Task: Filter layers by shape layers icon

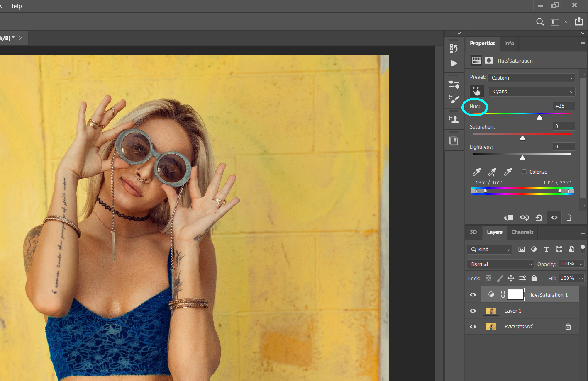Action: tap(559, 249)
